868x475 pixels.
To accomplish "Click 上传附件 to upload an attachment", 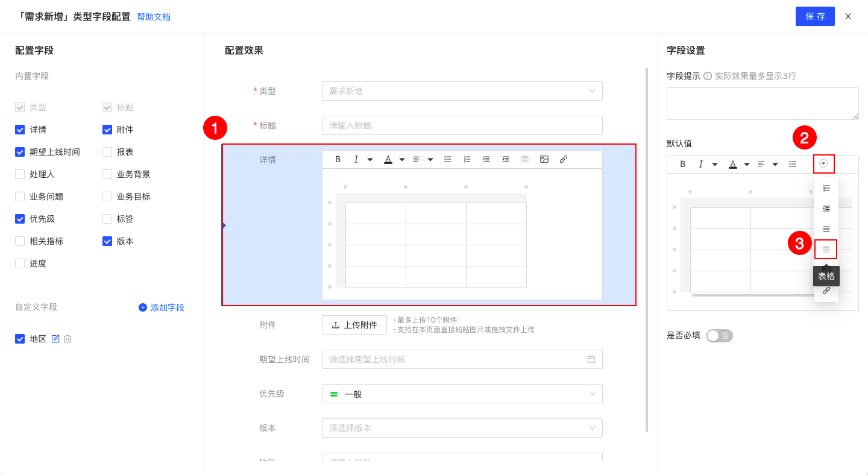I will tap(354, 324).
